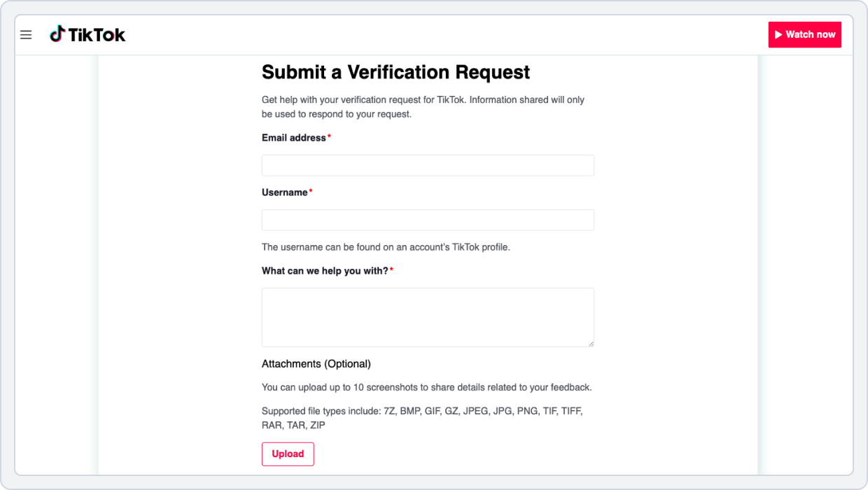The height and width of the screenshot is (490, 868).
Task: Click inside the Username field
Action: [x=428, y=220]
